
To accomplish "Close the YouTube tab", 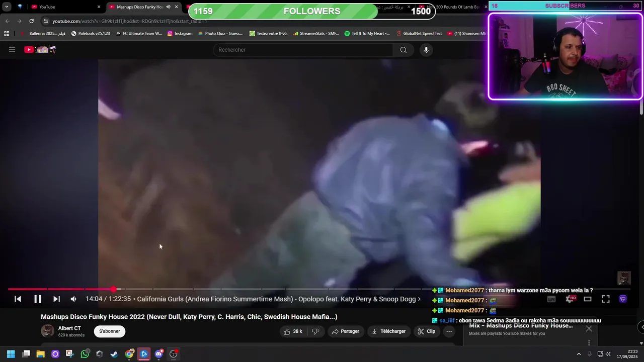I will (99, 7).
